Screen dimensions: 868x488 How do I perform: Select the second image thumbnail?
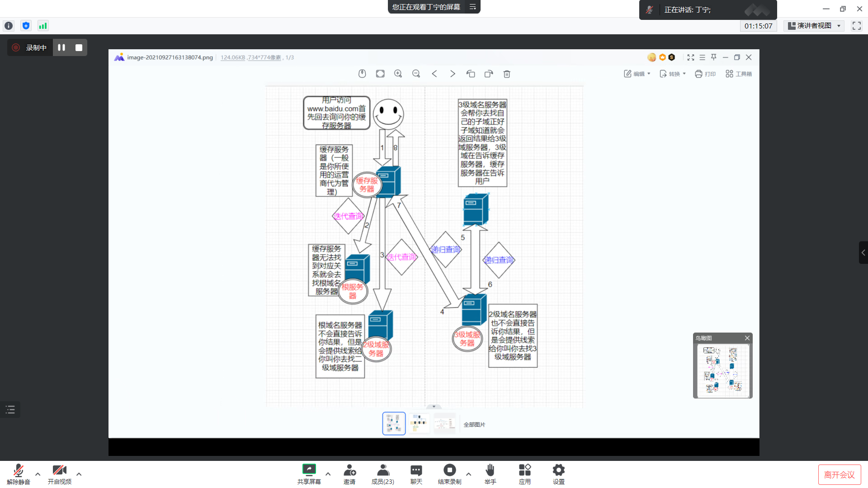419,423
